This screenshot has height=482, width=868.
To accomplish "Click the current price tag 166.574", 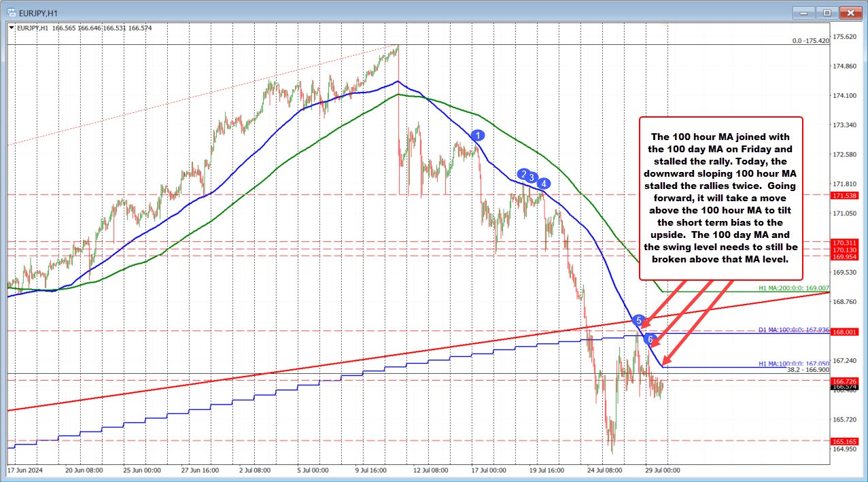I will pos(845,387).
